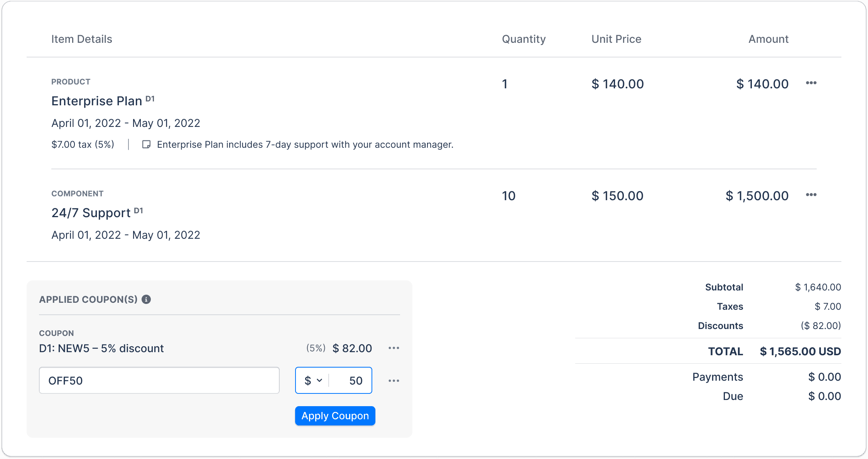Click the Enterprise Plan unit price $ 140.00
The image size is (868, 459).
tap(617, 84)
